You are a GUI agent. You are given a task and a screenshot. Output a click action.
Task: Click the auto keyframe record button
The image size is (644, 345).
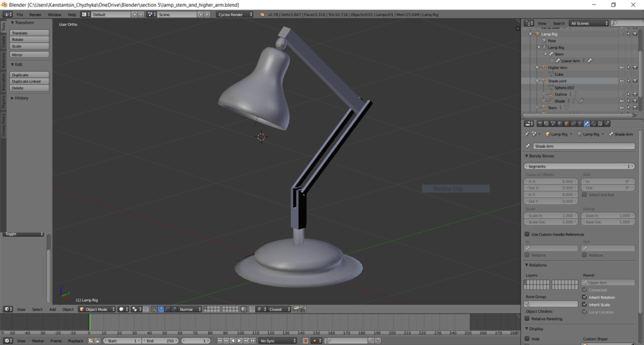306,340
